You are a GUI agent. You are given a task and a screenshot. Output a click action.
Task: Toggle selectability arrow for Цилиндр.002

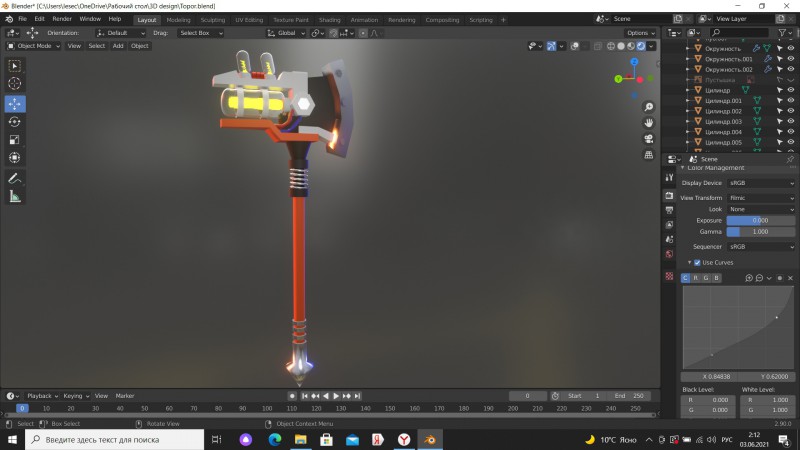[780, 111]
